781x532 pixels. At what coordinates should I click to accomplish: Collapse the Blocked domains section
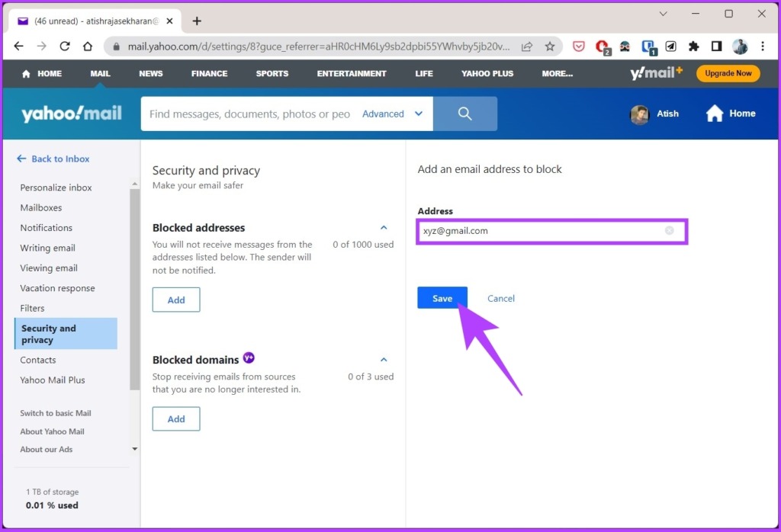click(383, 358)
